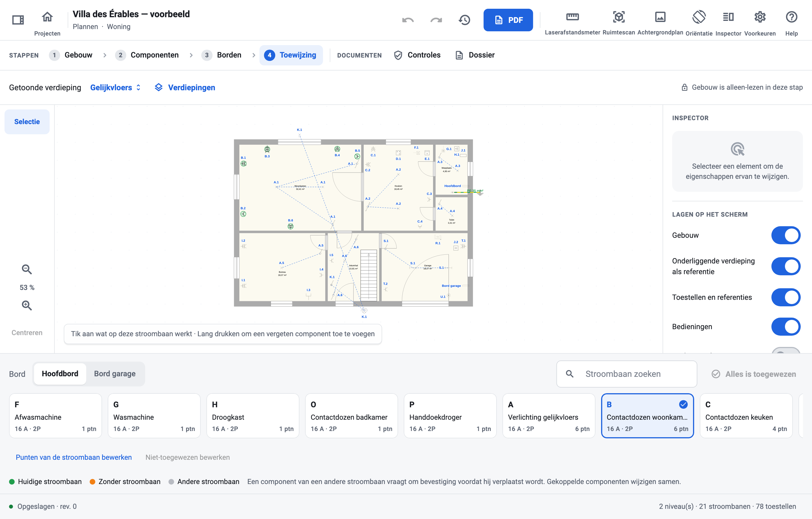Center the floor plan view
This screenshot has height=519, width=812.
27,333
